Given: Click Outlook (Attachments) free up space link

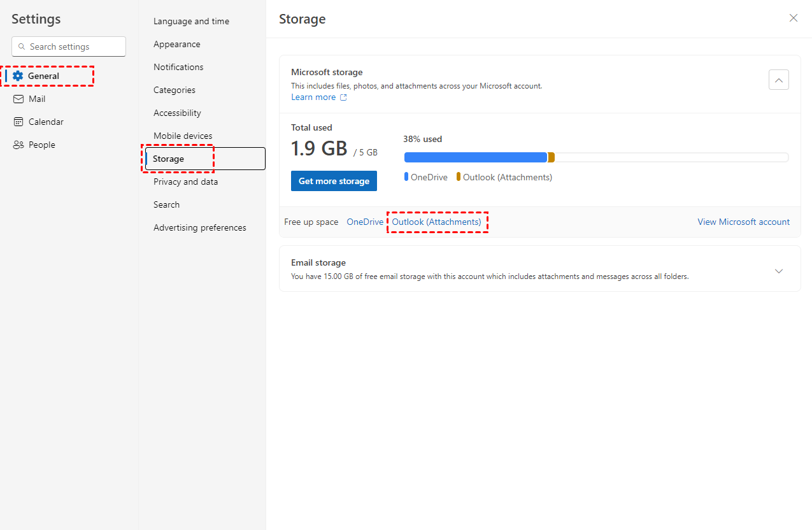Looking at the screenshot, I should click(x=436, y=222).
